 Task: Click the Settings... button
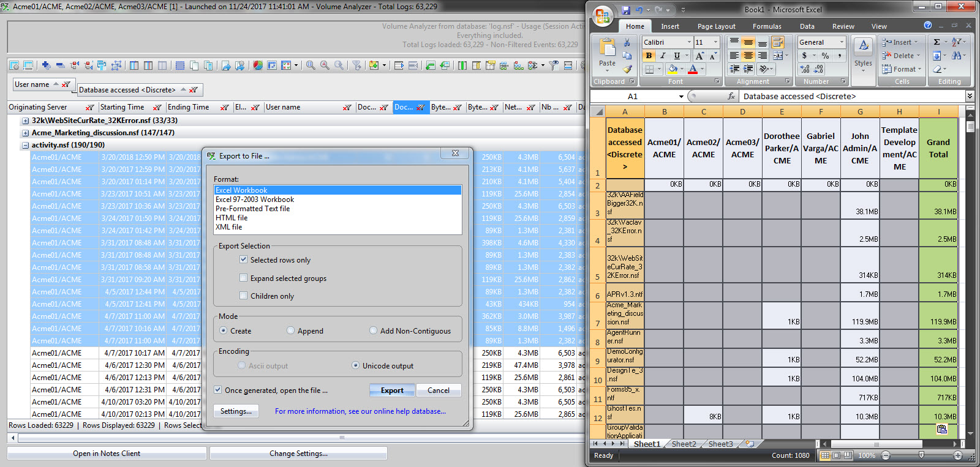pyautogui.click(x=236, y=411)
